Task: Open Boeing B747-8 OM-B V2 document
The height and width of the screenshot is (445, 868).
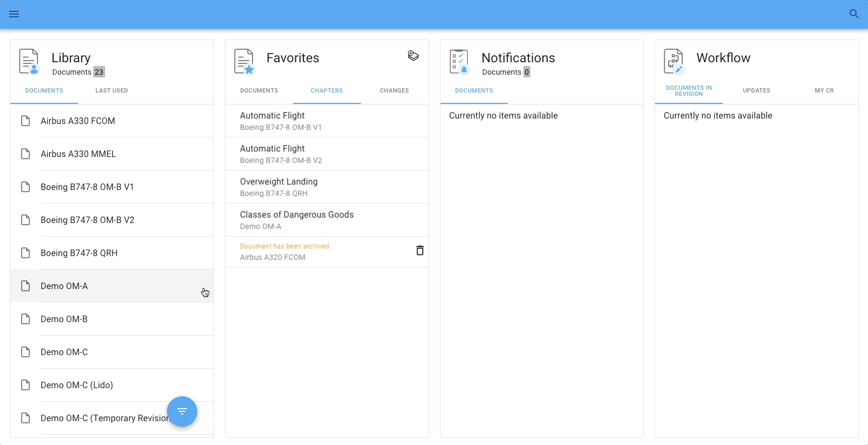Action: [112, 220]
